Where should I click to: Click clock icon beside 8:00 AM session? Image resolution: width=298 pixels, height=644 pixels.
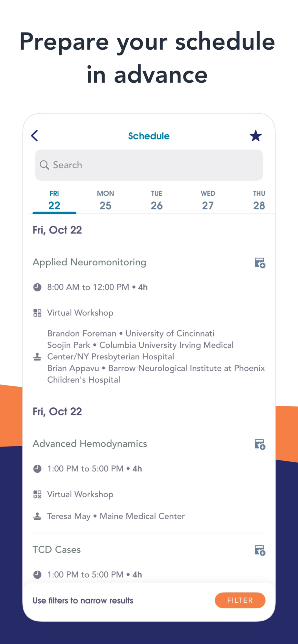click(x=37, y=287)
